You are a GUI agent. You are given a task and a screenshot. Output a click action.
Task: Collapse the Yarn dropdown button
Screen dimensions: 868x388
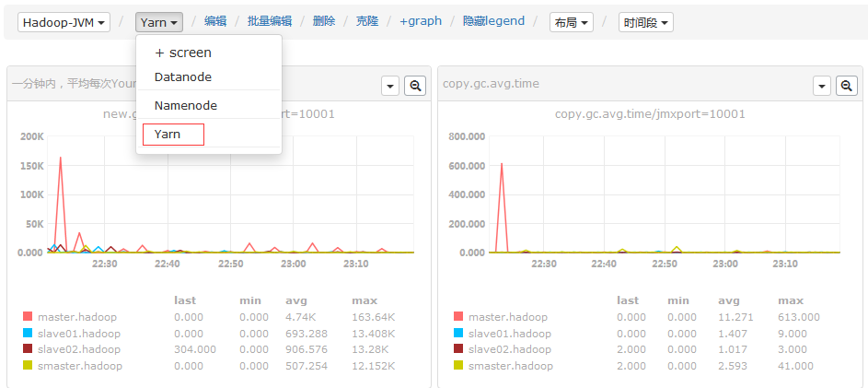tap(159, 22)
